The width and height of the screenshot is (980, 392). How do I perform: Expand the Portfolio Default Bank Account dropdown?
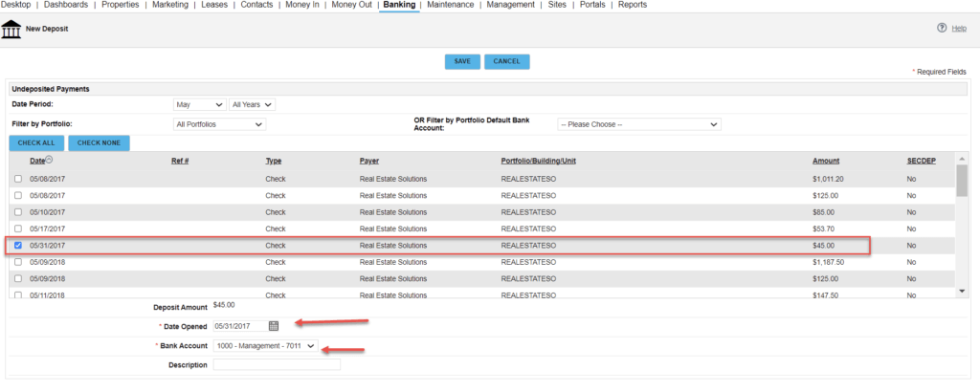pos(638,124)
